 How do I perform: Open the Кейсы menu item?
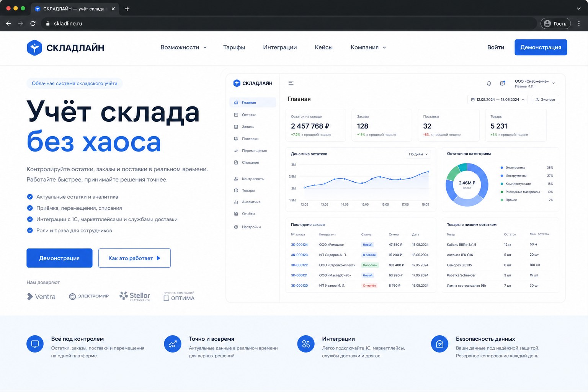point(323,47)
